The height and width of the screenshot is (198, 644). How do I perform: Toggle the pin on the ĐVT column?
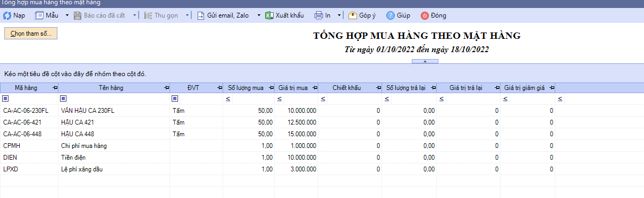pos(220,88)
